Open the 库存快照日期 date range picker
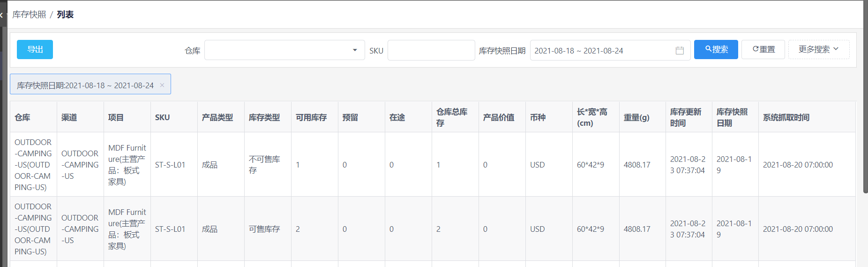This screenshot has width=868, height=267. (x=610, y=50)
